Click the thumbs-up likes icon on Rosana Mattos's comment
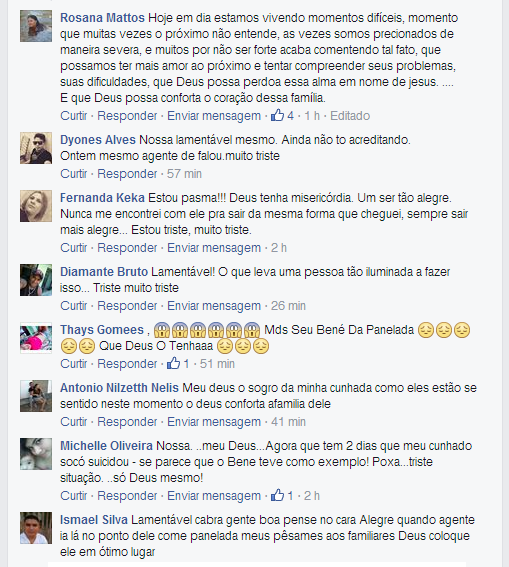Viewport: 509px width, 567px height. click(x=277, y=115)
